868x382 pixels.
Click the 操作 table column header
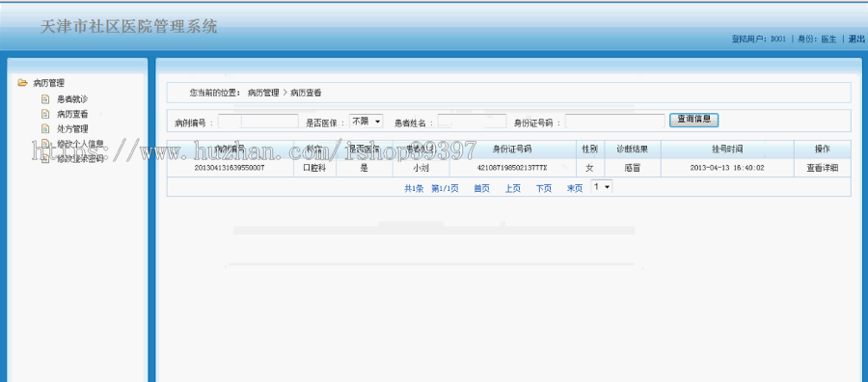[x=822, y=150]
